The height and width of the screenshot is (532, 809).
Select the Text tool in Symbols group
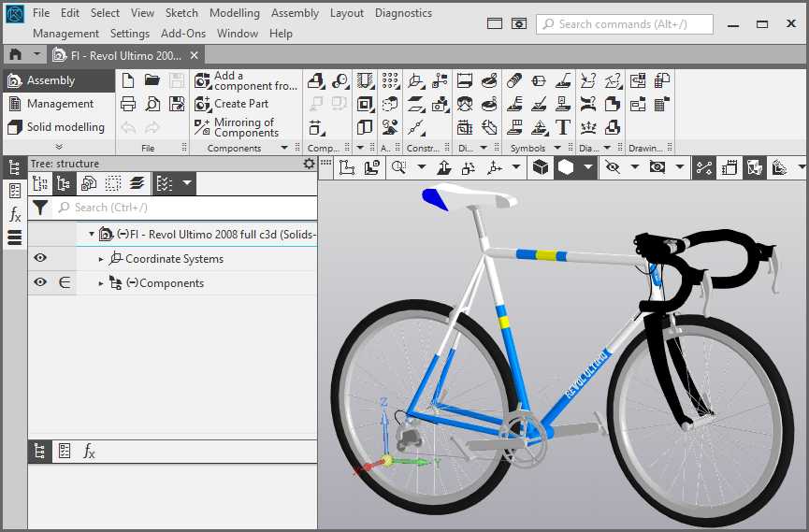tap(563, 127)
